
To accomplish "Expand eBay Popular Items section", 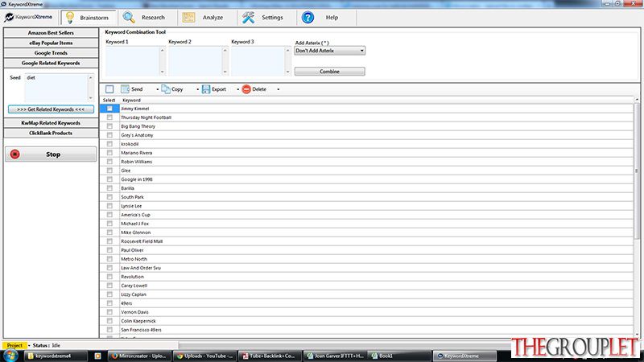I will tap(51, 43).
